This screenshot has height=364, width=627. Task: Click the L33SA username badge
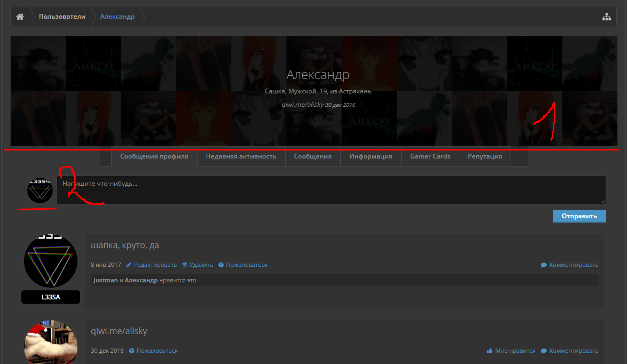51,297
